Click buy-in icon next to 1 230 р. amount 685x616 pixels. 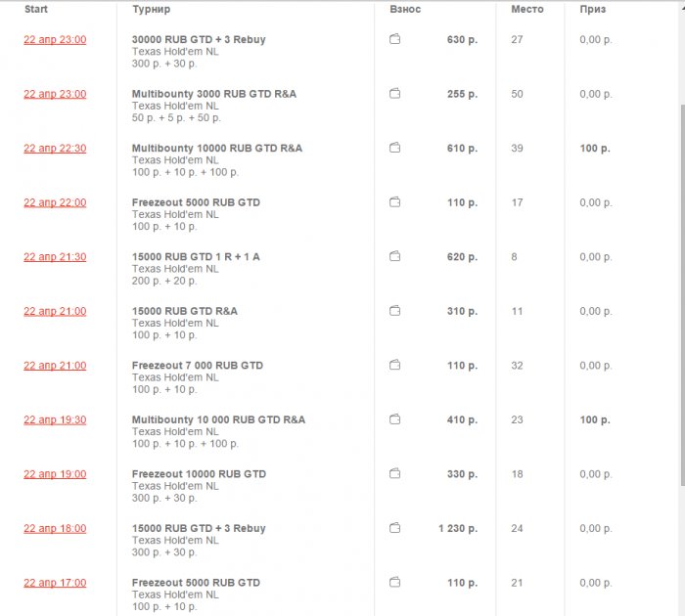pyautogui.click(x=394, y=528)
